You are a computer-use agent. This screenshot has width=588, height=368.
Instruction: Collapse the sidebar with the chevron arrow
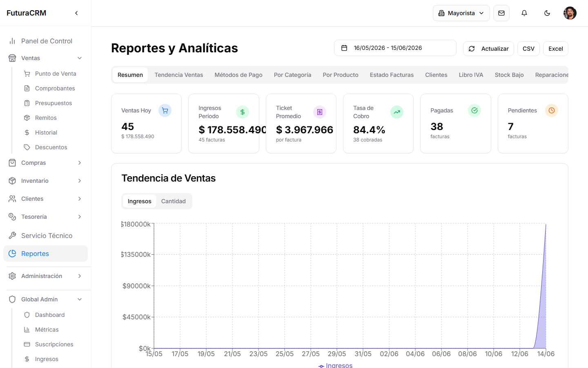click(x=76, y=13)
